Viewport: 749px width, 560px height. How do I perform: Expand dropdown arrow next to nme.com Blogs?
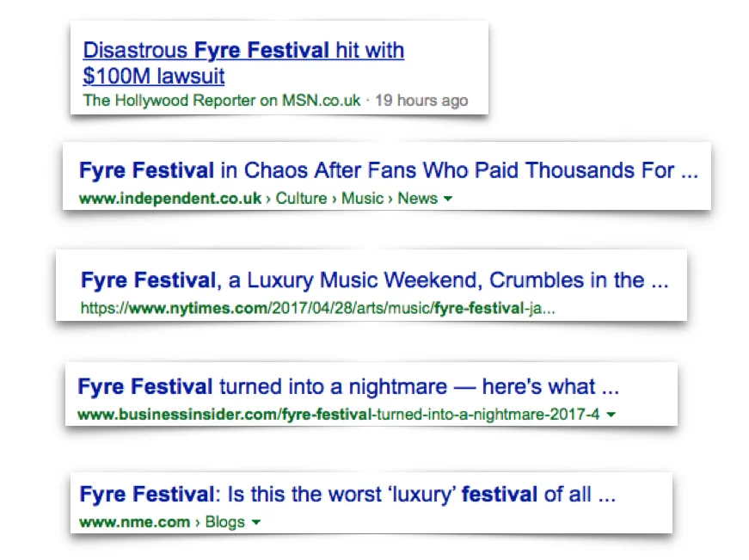click(x=256, y=522)
